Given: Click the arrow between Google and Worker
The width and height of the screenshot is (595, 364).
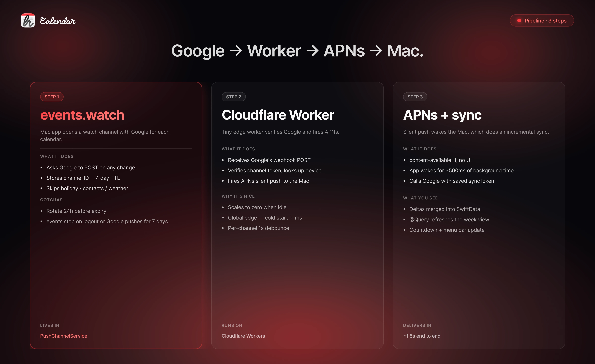Looking at the screenshot, I should coord(236,51).
